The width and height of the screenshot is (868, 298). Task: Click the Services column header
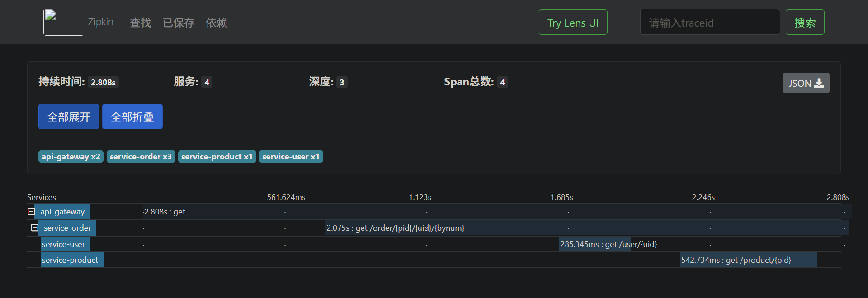(x=42, y=197)
